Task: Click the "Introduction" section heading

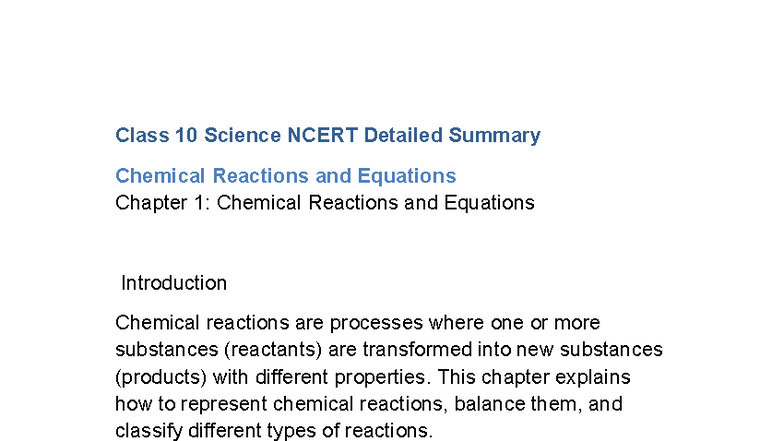Action: tap(174, 283)
